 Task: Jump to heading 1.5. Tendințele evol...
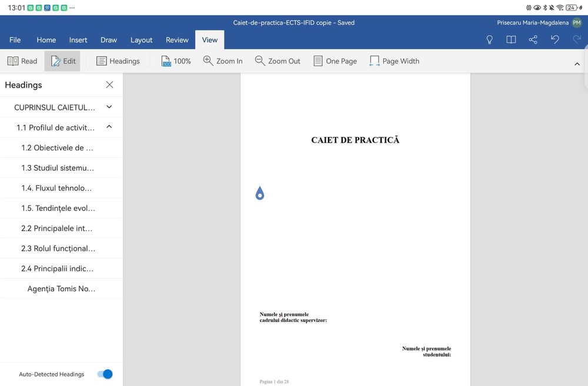click(58, 208)
